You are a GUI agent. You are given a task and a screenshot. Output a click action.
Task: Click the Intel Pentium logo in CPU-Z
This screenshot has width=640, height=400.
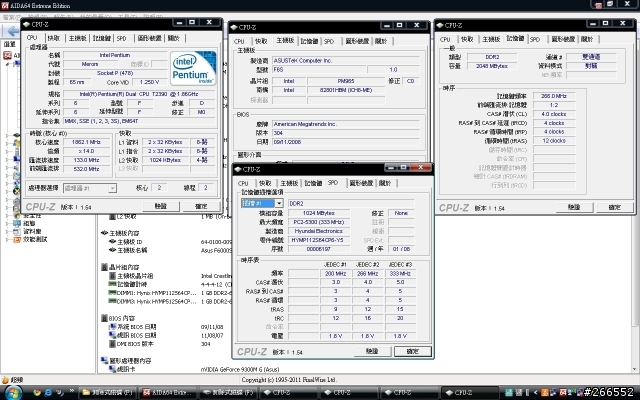click(x=193, y=68)
